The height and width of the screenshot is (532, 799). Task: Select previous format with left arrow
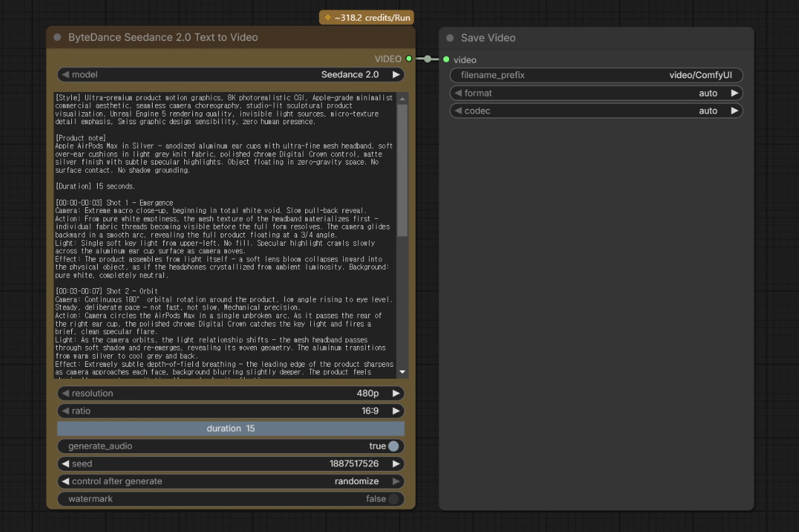[458, 93]
